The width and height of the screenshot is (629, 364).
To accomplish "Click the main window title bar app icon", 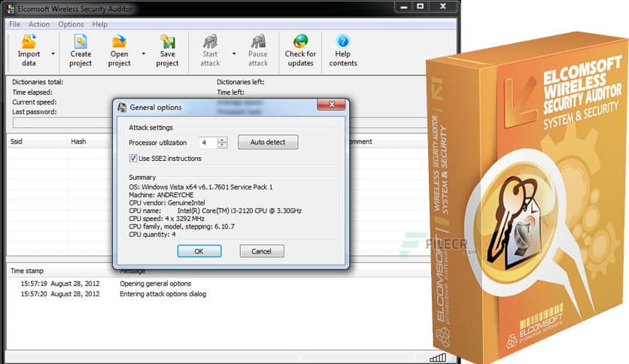I will pyautogui.click(x=11, y=9).
